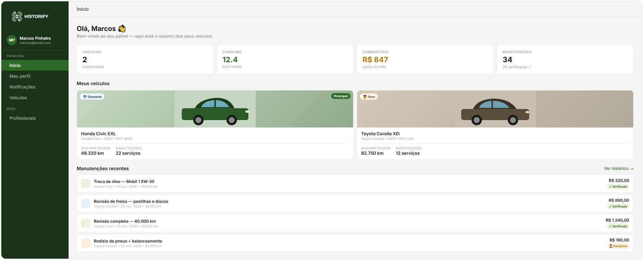Open the Toyota Corolla XEi vehicle title
The width and height of the screenshot is (644, 261).
pyautogui.click(x=380, y=134)
